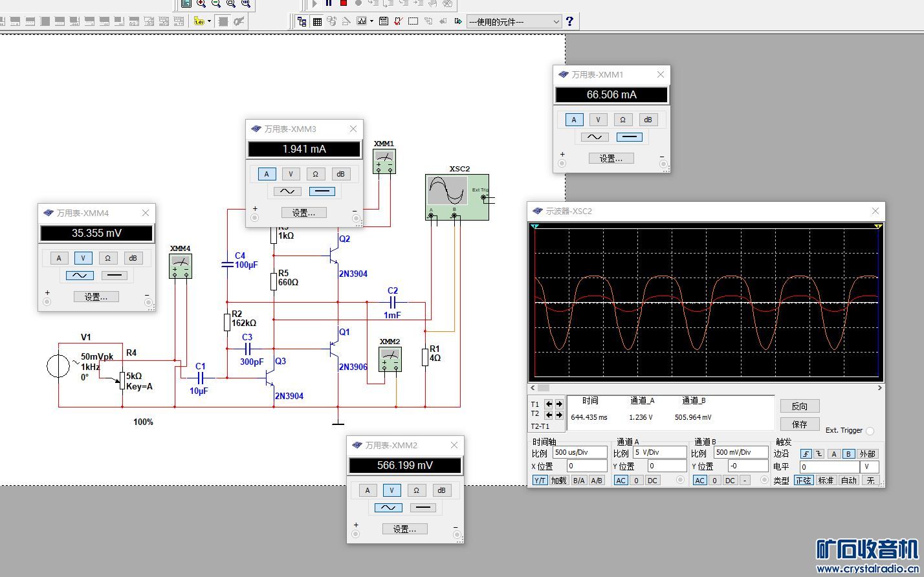
Task: Select DC coupling for oscilloscope channel A
Action: coord(652,481)
